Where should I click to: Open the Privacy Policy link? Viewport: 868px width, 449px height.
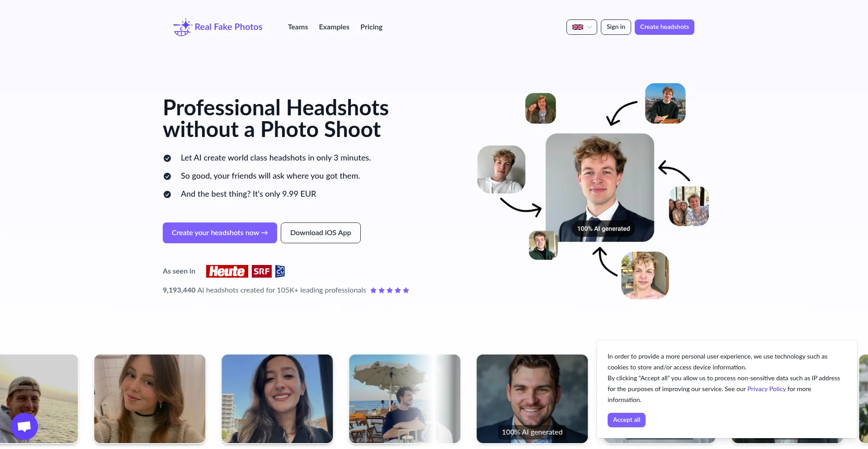coord(766,389)
